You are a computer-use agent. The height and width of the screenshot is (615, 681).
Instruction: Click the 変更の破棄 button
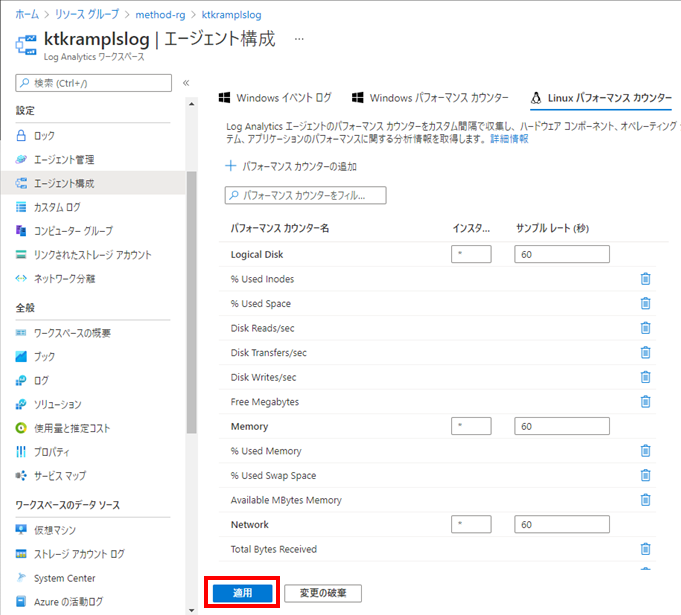(323, 593)
